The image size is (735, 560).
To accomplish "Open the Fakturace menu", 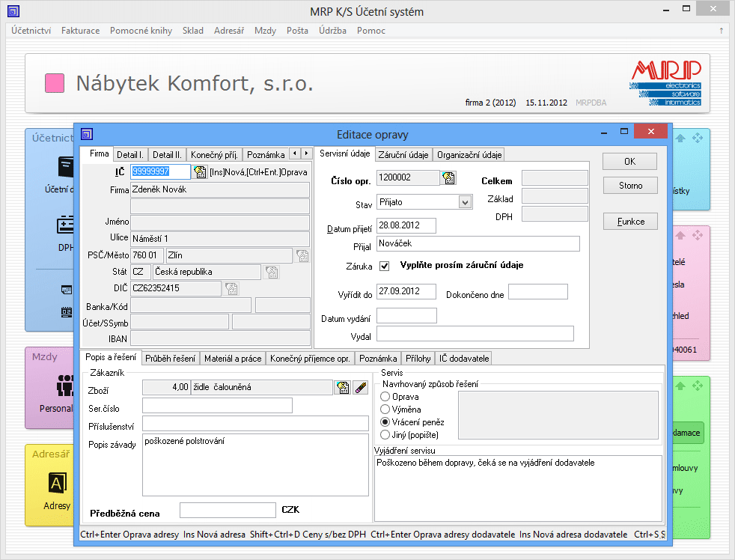I will (x=80, y=31).
